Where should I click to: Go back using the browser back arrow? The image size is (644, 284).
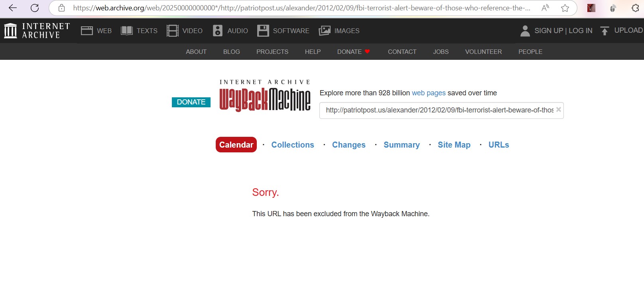(x=13, y=8)
